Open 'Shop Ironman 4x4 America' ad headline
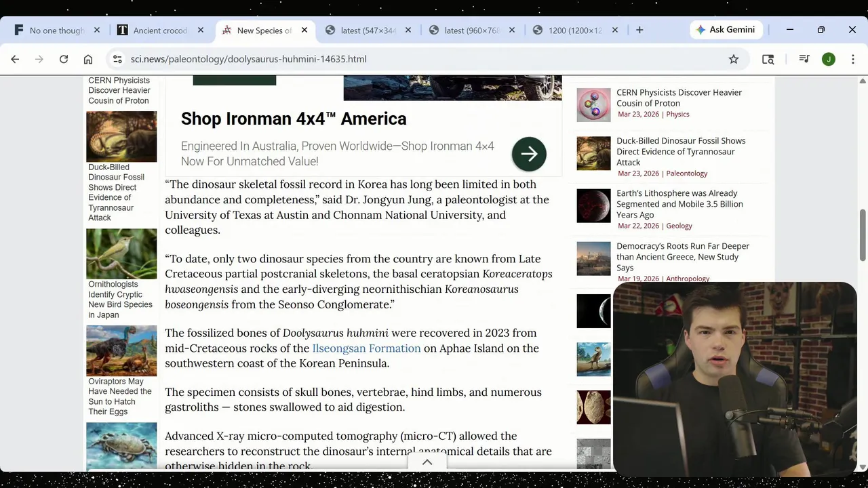This screenshot has width=868, height=488. tap(294, 119)
